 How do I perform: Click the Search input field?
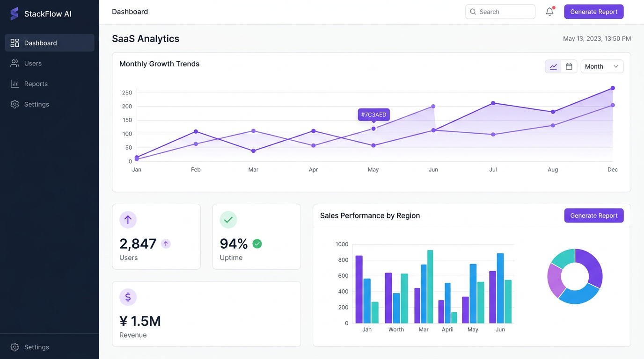pyautogui.click(x=500, y=12)
